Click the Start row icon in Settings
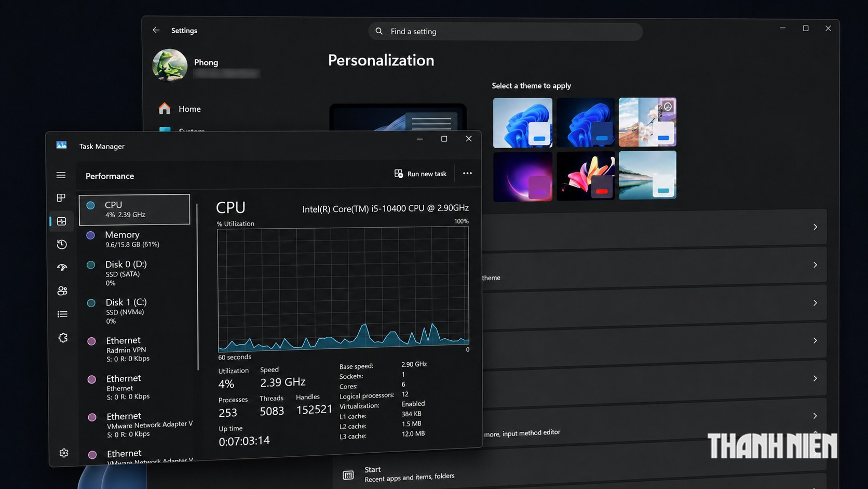Image resolution: width=868 pixels, height=489 pixels. [348, 475]
